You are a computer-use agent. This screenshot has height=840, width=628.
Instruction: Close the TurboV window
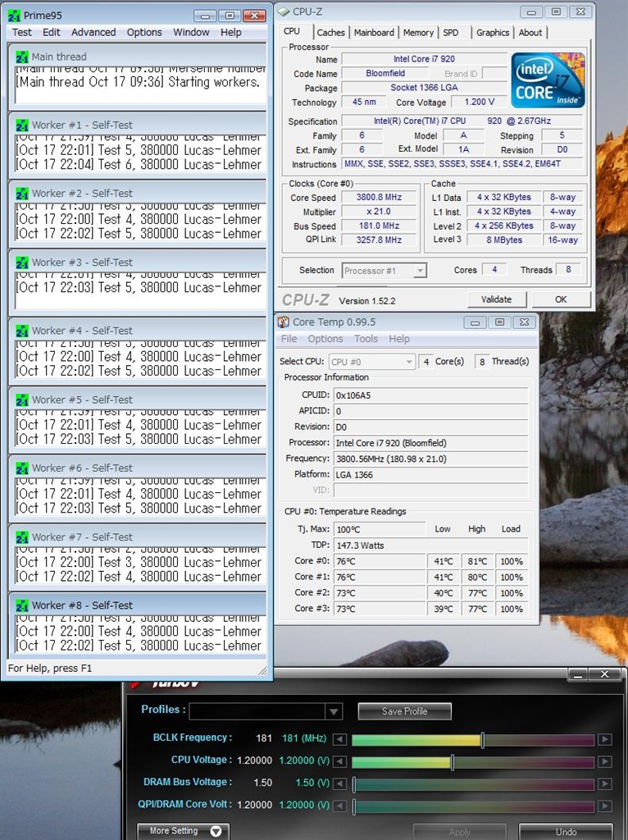click(x=605, y=674)
